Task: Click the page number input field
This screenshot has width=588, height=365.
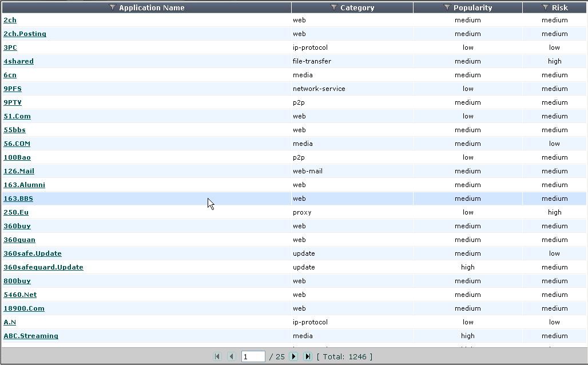Action: point(253,356)
